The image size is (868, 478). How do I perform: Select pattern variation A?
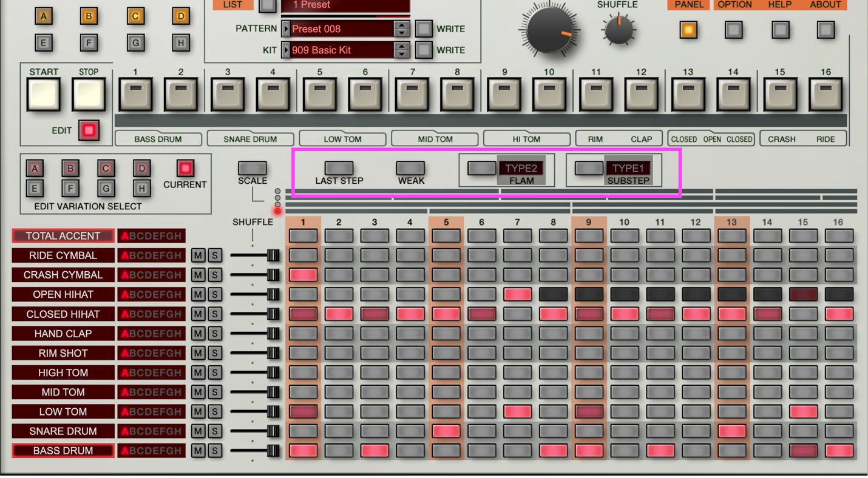[x=35, y=167]
